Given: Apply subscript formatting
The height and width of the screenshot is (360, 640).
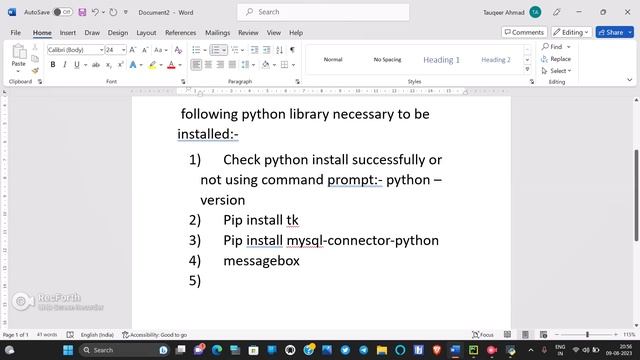Looking at the screenshot, I should pyautogui.click(x=109, y=65).
